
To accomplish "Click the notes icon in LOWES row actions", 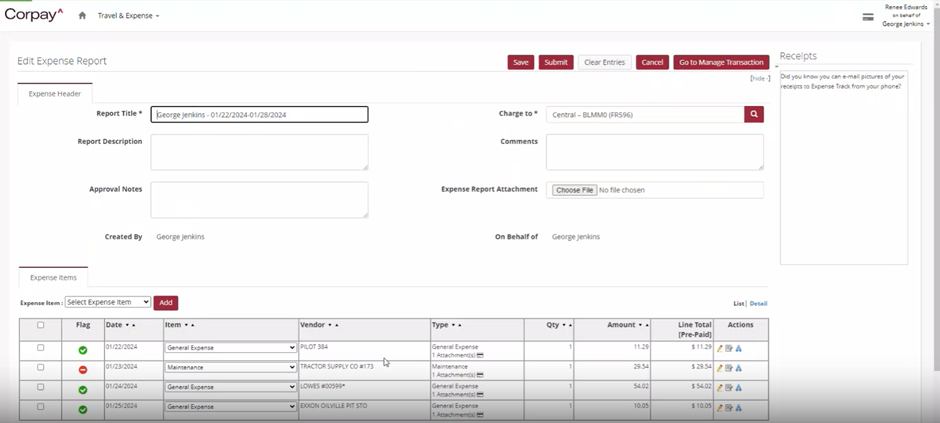I will point(729,388).
